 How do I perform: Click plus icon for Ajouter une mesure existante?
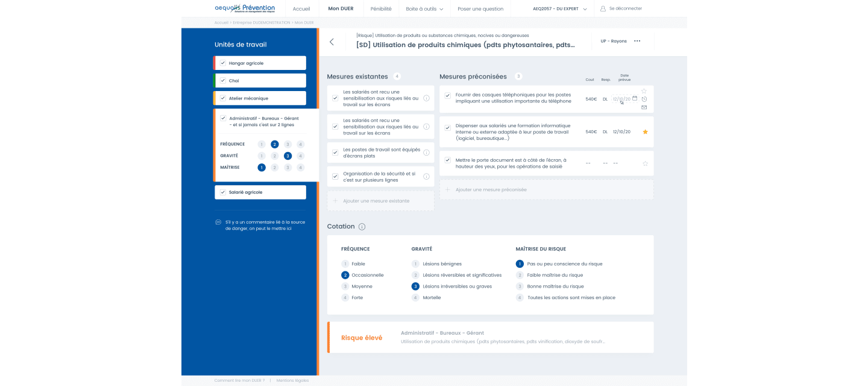[x=335, y=201]
